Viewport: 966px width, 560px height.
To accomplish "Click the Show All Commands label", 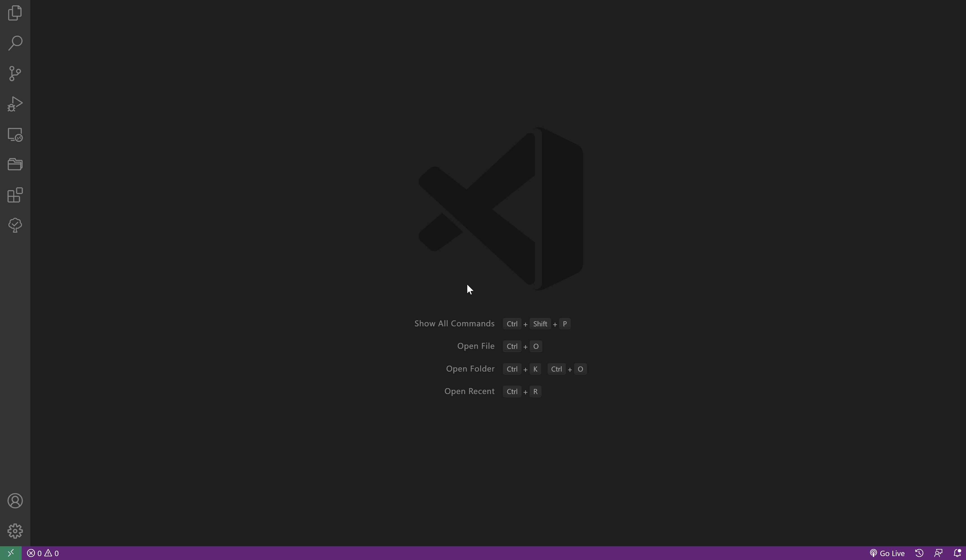I will click(x=454, y=324).
